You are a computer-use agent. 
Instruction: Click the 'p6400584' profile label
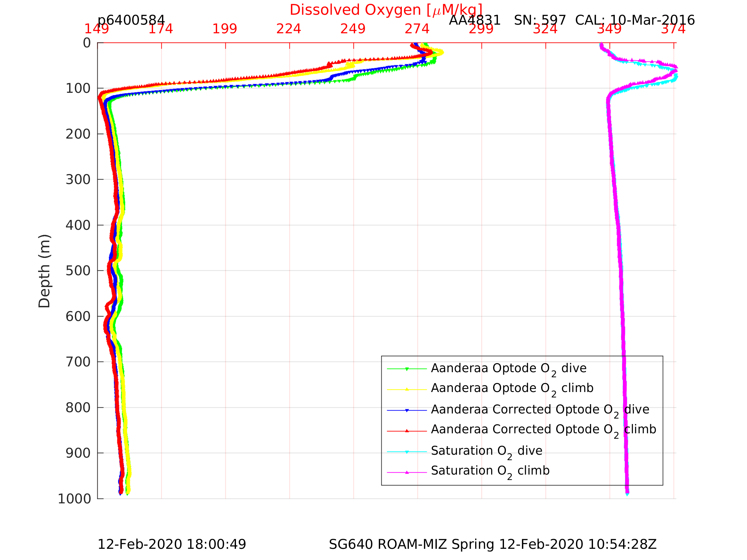click(131, 20)
